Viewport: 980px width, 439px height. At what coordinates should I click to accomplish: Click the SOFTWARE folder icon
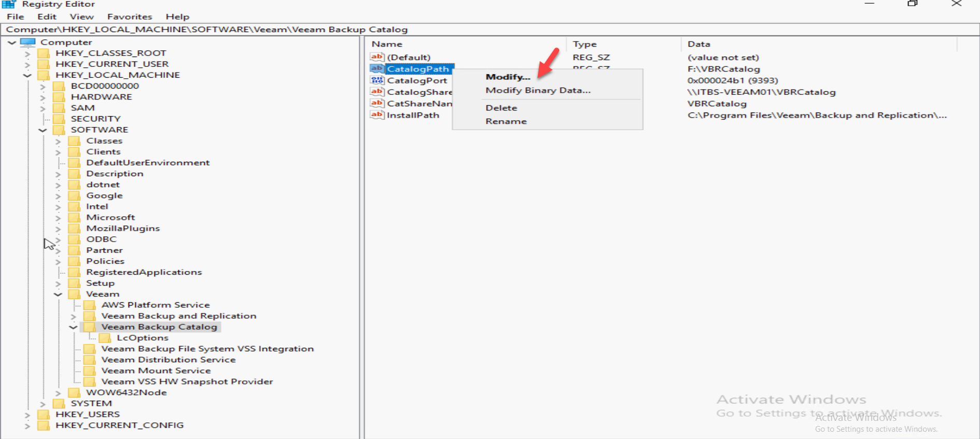click(59, 130)
